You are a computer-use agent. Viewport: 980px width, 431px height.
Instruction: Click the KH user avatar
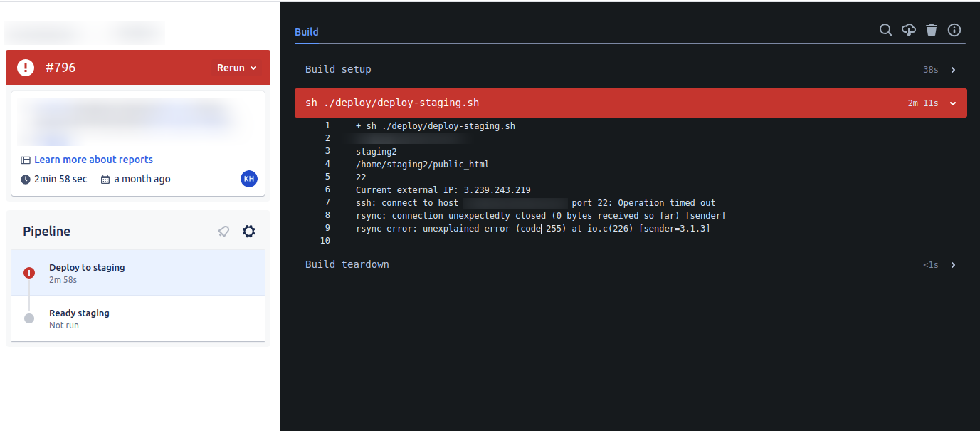coord(248,179)
